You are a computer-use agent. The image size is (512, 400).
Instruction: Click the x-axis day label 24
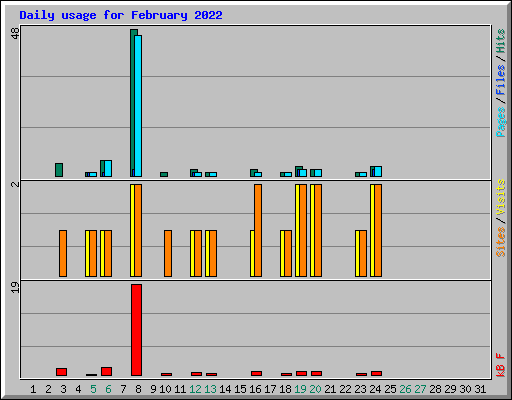coord(375,389)
